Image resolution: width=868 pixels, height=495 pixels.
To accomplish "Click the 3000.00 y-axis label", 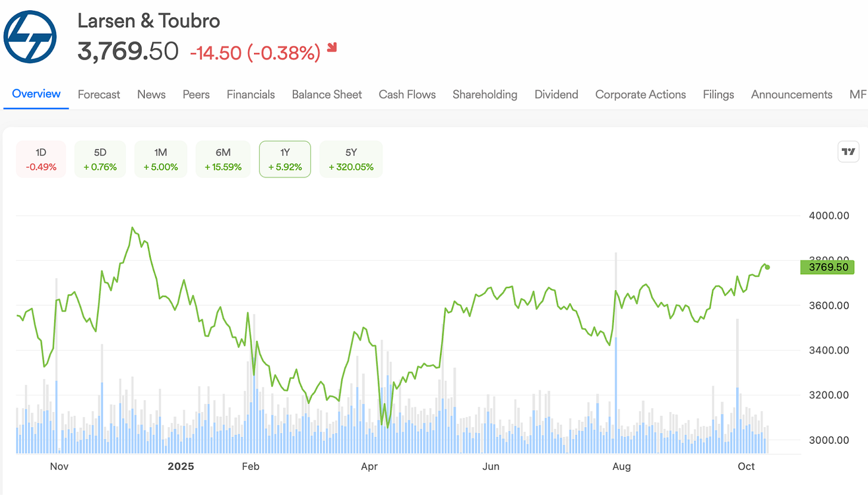I will pos(828,440).
